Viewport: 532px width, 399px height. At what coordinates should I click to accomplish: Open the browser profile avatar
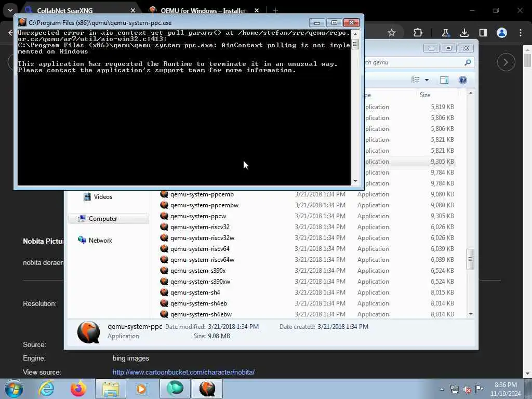point(502,33)
